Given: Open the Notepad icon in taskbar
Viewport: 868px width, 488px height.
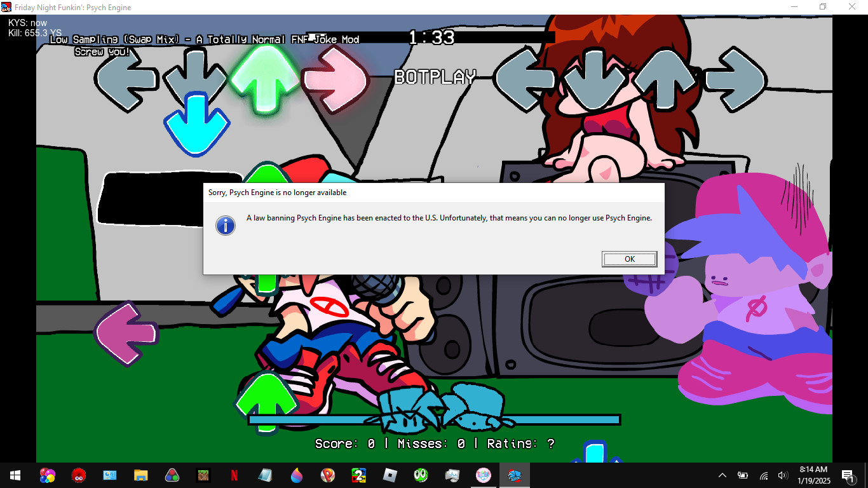Looking at the screenshot, I should [x=265, y=475].
